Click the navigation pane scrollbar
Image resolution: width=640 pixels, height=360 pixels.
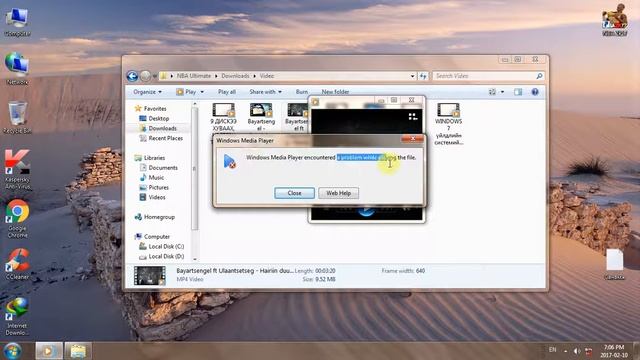point(195,168)
